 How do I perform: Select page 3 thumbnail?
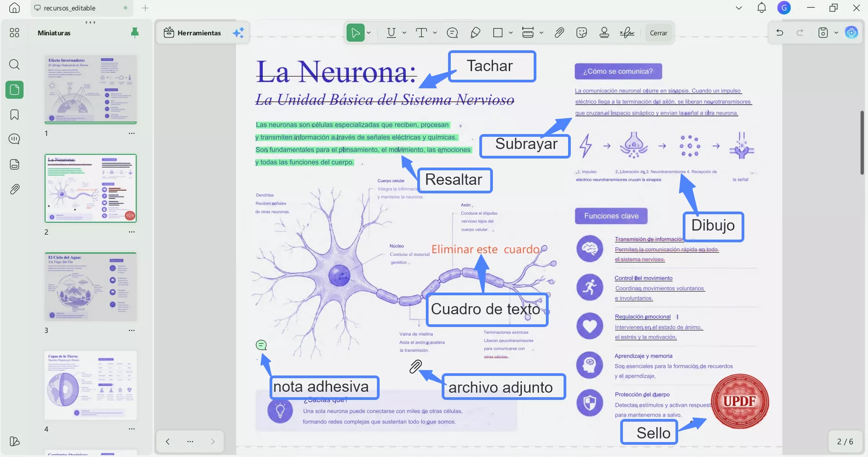pos(91,287)
